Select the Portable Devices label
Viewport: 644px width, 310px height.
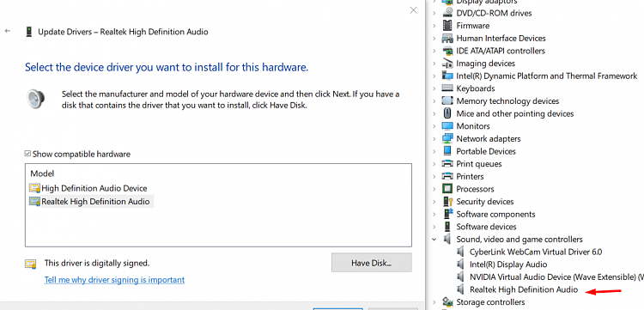pyautogui.click(x=486, y=151)
